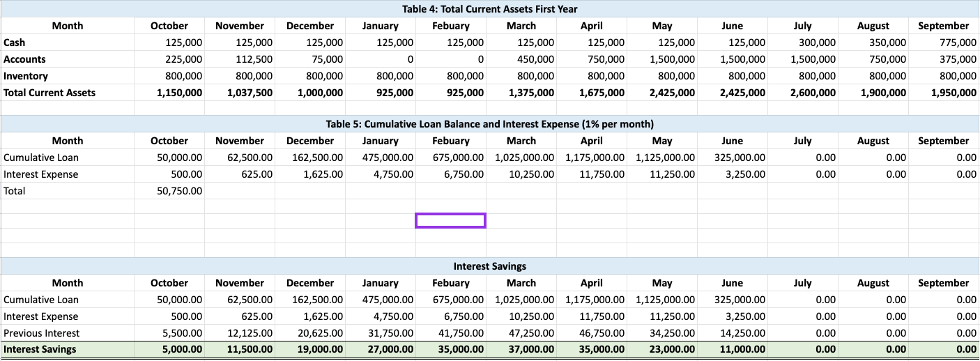Select May Interest Savings 23,000.00
This screenshot has height=361, width=980.
672,349
